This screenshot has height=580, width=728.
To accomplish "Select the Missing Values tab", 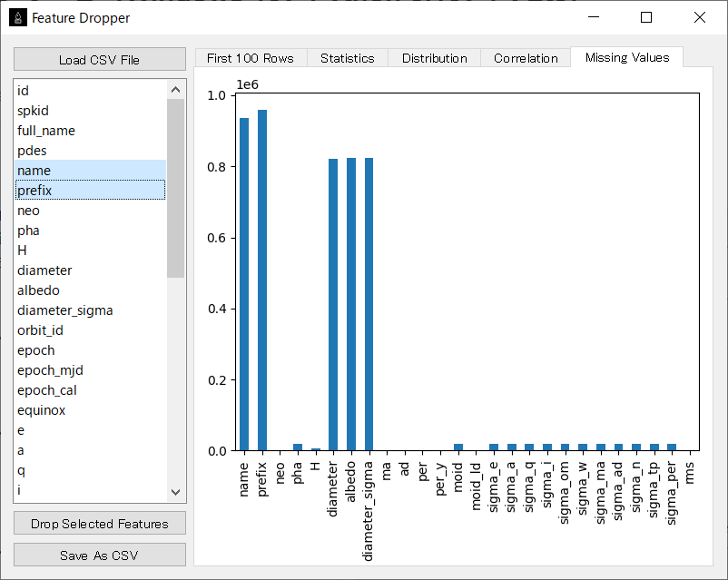I will (626, 57).
